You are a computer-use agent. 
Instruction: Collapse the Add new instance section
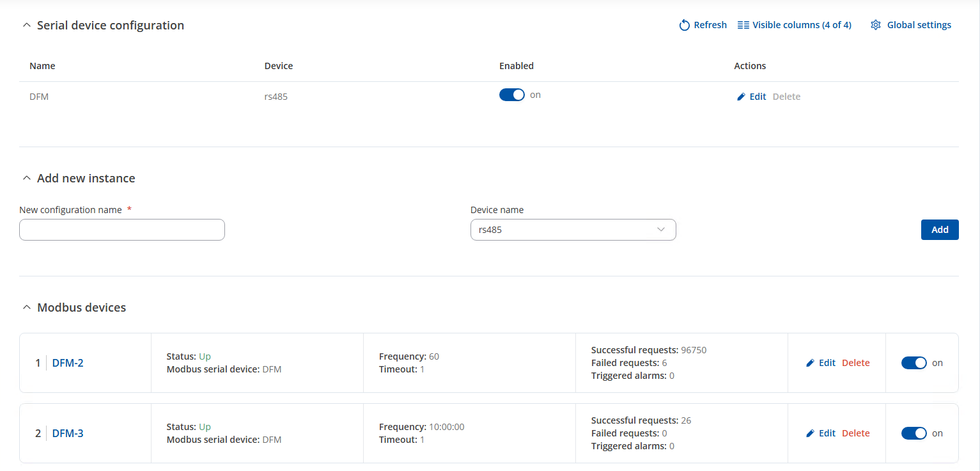pyautogui.click(x=26, y=179)
